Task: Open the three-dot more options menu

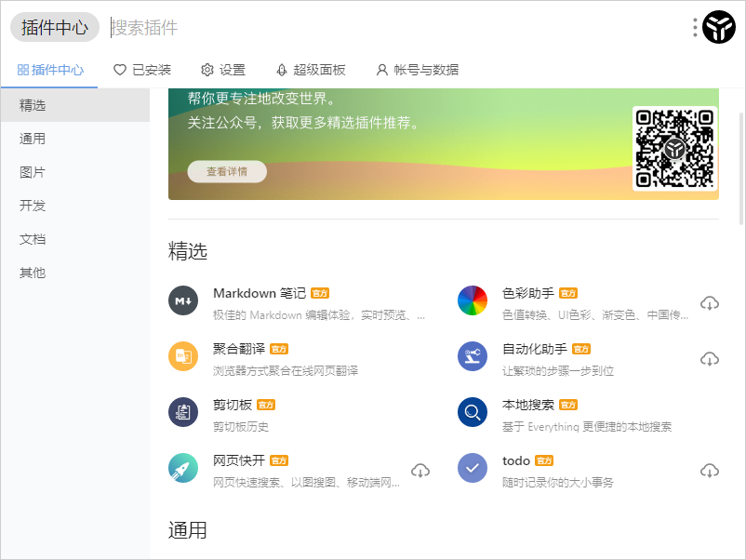Action: coord(695,28)
